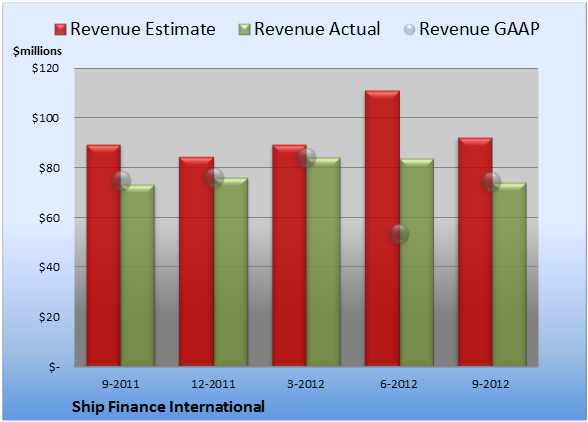
Task: Select the red estimate bar for 9-2012
Action: (475, 252)
